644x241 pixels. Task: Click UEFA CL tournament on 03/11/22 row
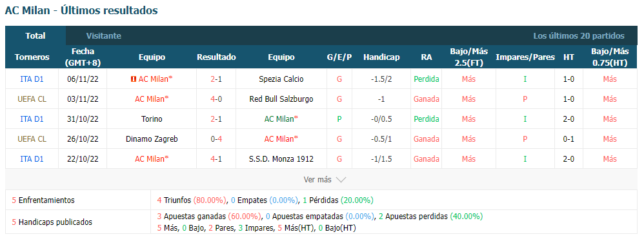tap(32, 99)
